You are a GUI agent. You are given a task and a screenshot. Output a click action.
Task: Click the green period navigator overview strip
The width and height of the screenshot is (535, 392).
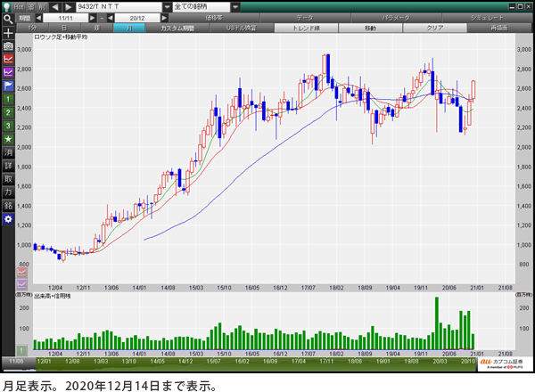[x=256, y=364]
